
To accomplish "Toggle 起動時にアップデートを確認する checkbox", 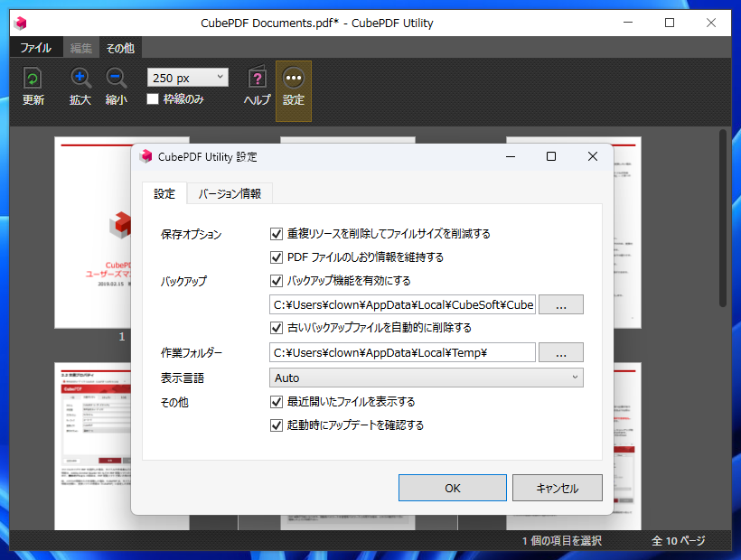I will pos(277,425).
